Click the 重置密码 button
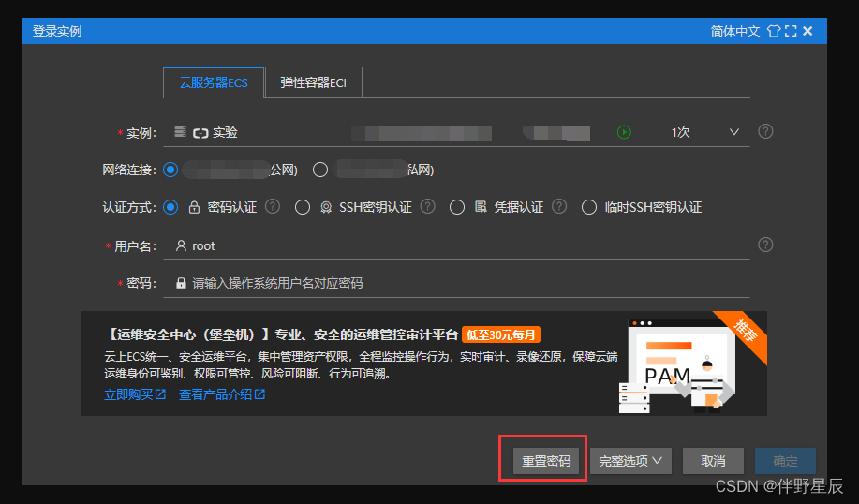859x504 pixels. pyautogui.click(x=546, y=461)
